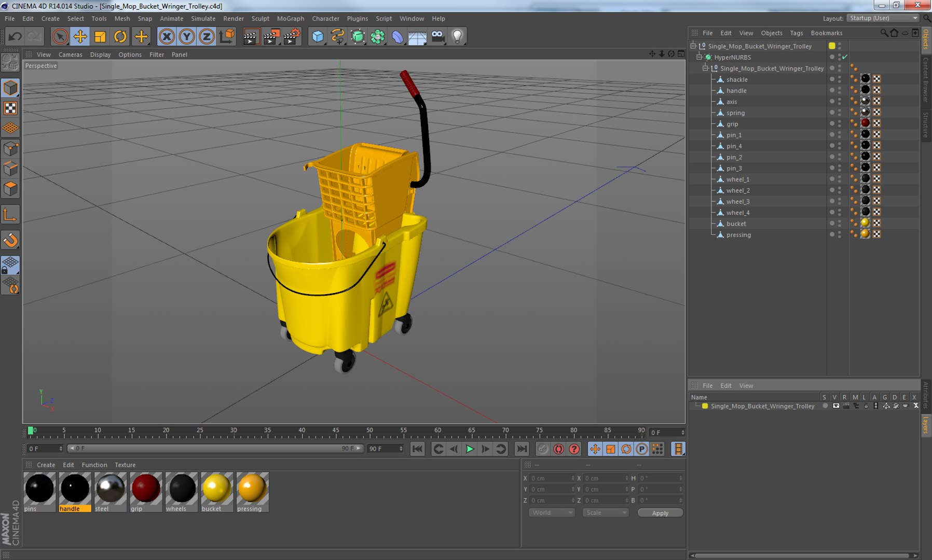This screenshot has width=932, height=560.
Task: Select the wheel_3 object
Action: (x=738, y=202)
